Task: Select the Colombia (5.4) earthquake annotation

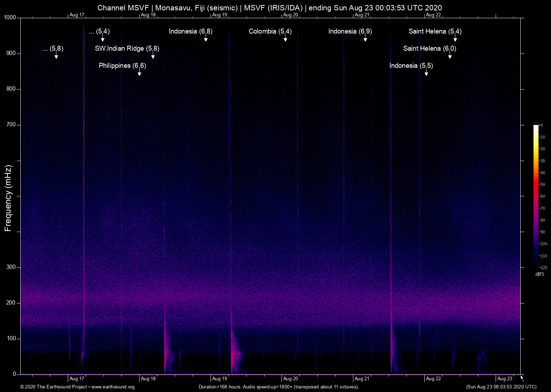Action: coord(270,31)
